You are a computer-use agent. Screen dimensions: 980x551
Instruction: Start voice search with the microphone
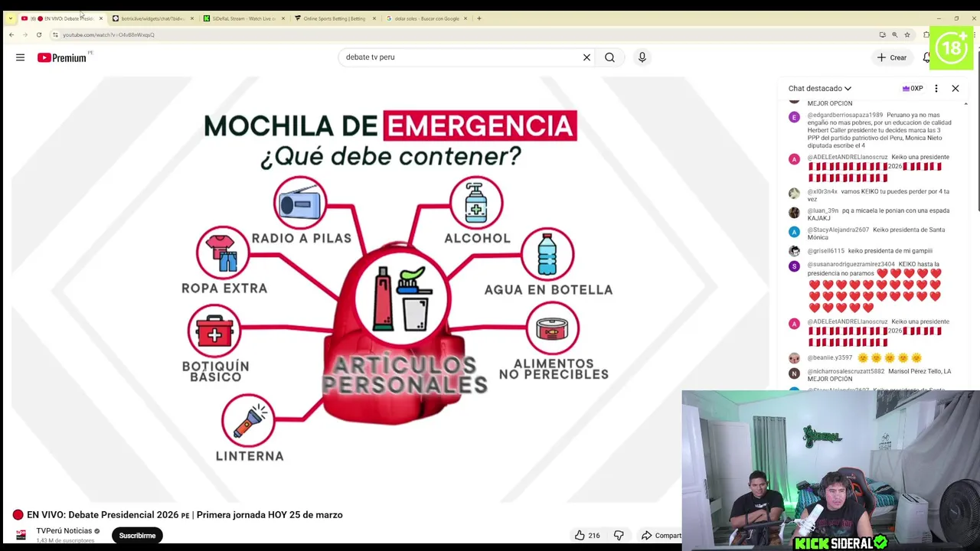point(642,57)
